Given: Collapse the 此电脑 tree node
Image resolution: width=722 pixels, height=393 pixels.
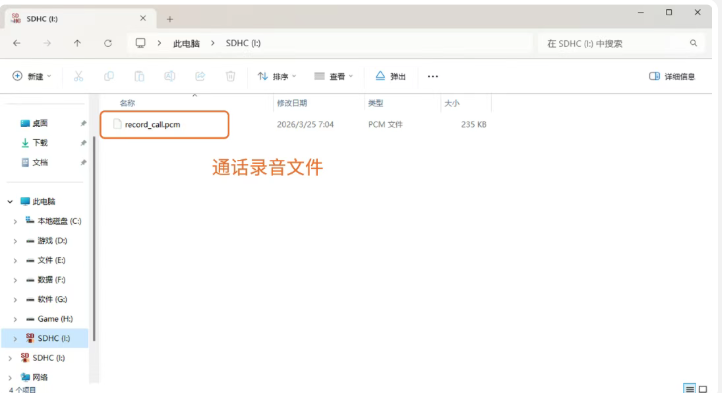Looking at the screenshot, I should pyautogui.click(x=10, y=202).
